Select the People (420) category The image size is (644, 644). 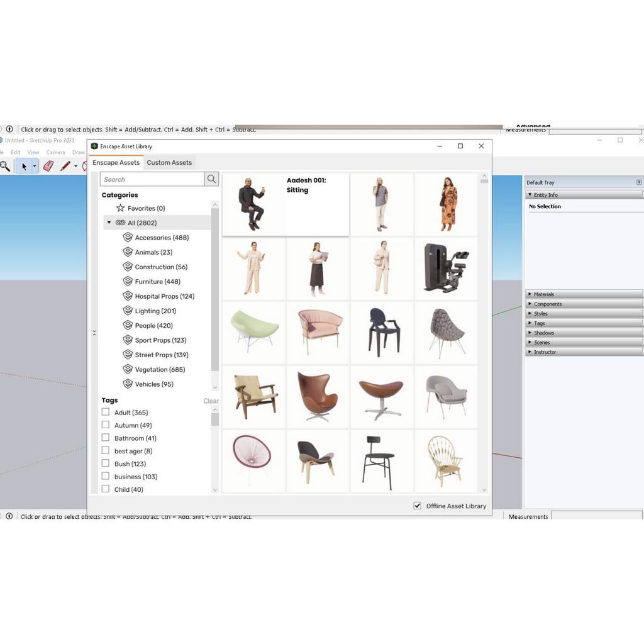tap(153, 326)
